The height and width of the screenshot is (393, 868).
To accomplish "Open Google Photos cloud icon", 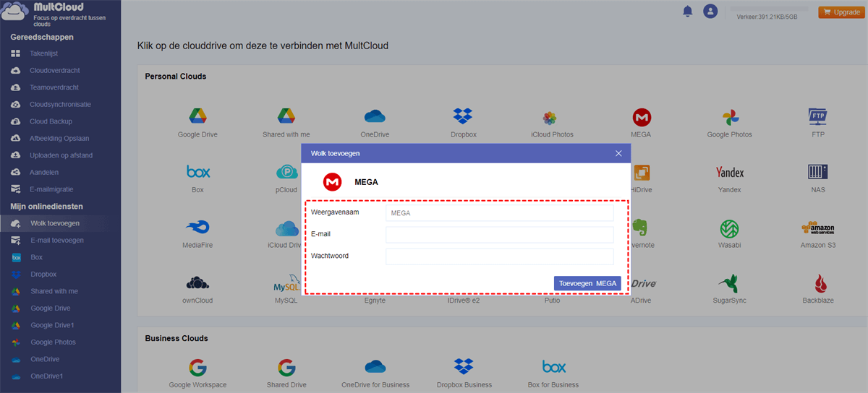I will click(x=729, y=117).
